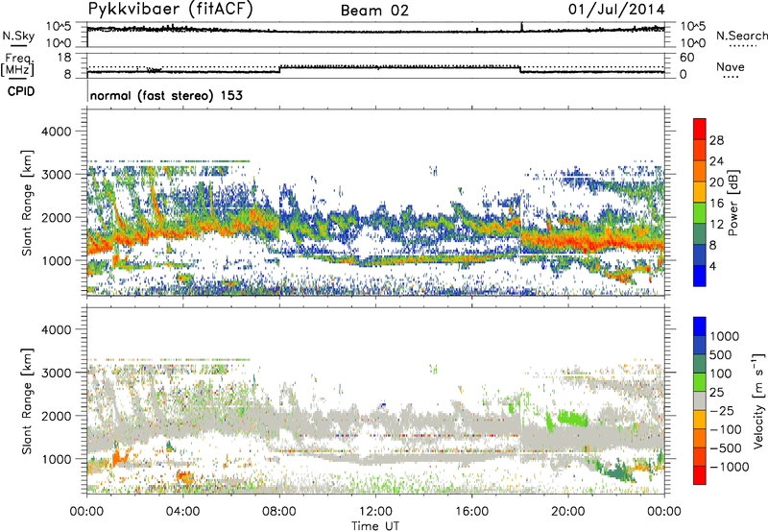Click the "-1000" label on Velocity color bar
Viewport: 768px width, 532px height.
[729, 467]
